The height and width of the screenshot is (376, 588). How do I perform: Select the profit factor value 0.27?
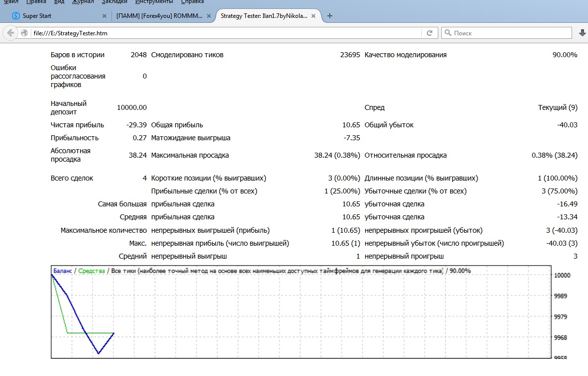point(139,138)
